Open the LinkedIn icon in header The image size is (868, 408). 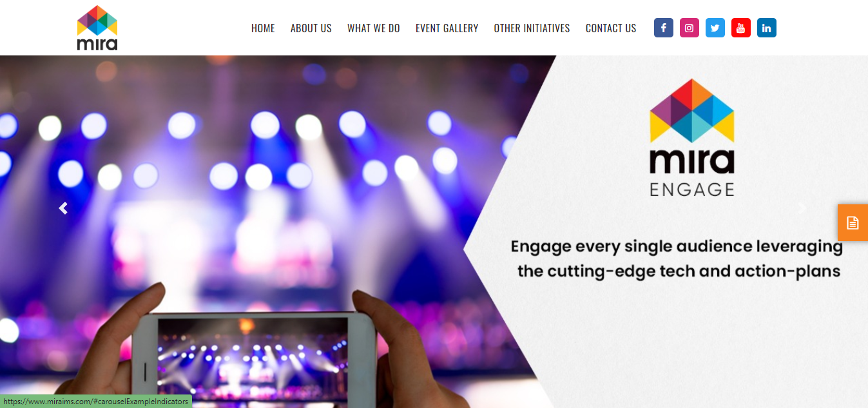[766, 28]
